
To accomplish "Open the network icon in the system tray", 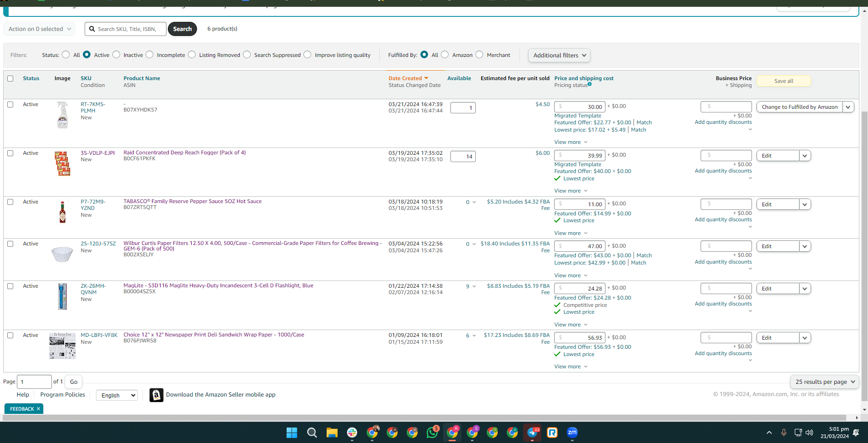I will [798, 433].
